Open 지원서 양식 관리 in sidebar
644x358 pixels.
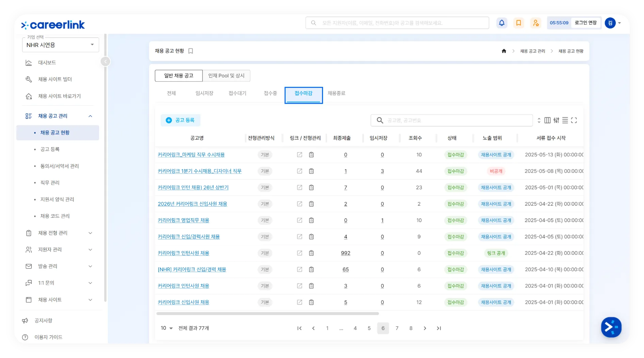(57, 199)
